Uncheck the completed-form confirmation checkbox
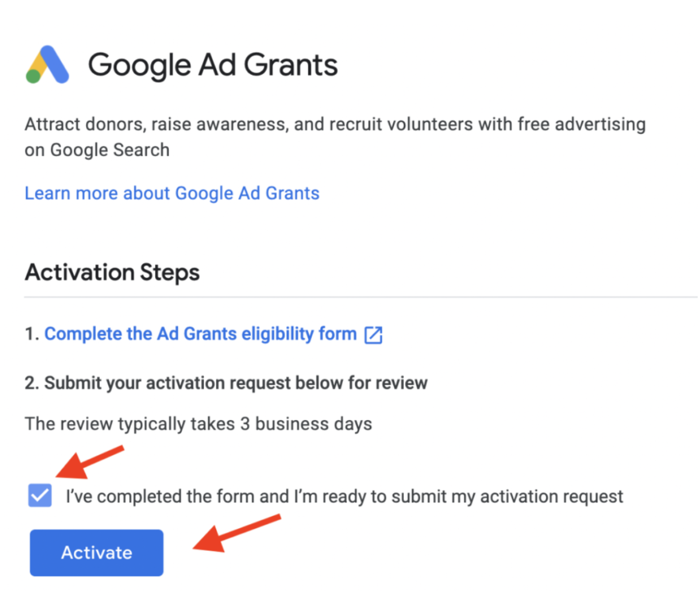Viewport: 700px width, 593px height. pyautogui.click(x=40, y=496)
